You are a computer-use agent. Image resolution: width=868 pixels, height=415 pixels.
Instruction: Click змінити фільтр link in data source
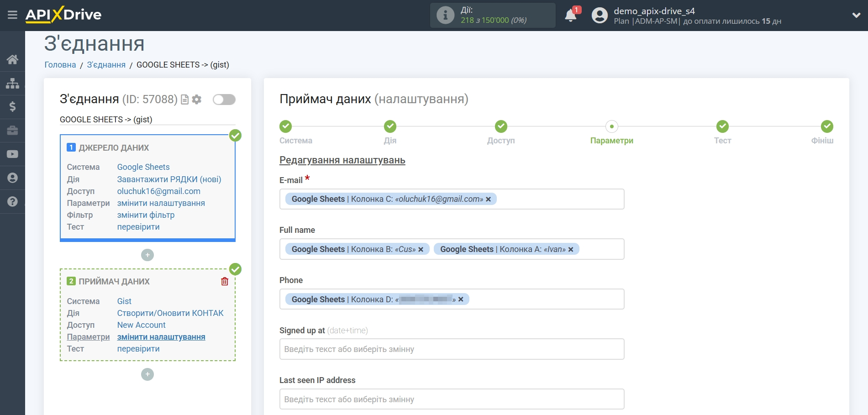(x=146, y=215)
